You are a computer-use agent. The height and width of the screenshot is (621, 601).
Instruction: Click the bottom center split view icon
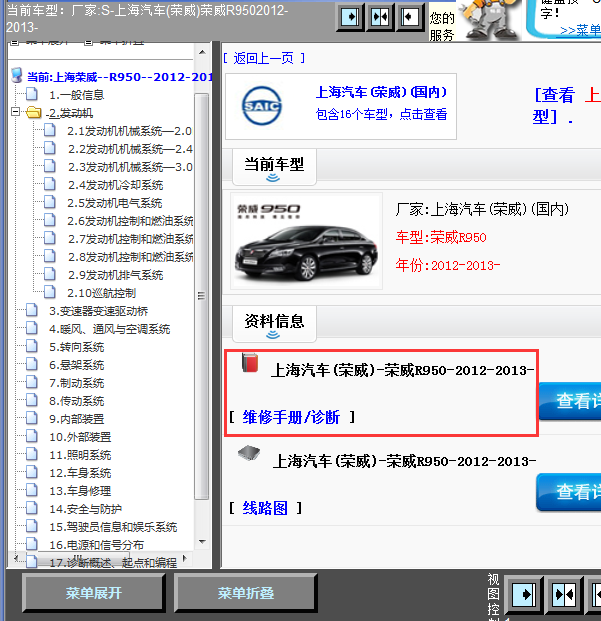click(564, 594)
